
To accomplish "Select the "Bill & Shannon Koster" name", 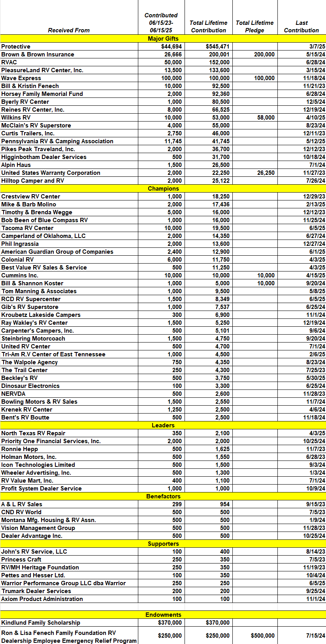I will click(x=32, y=283).
